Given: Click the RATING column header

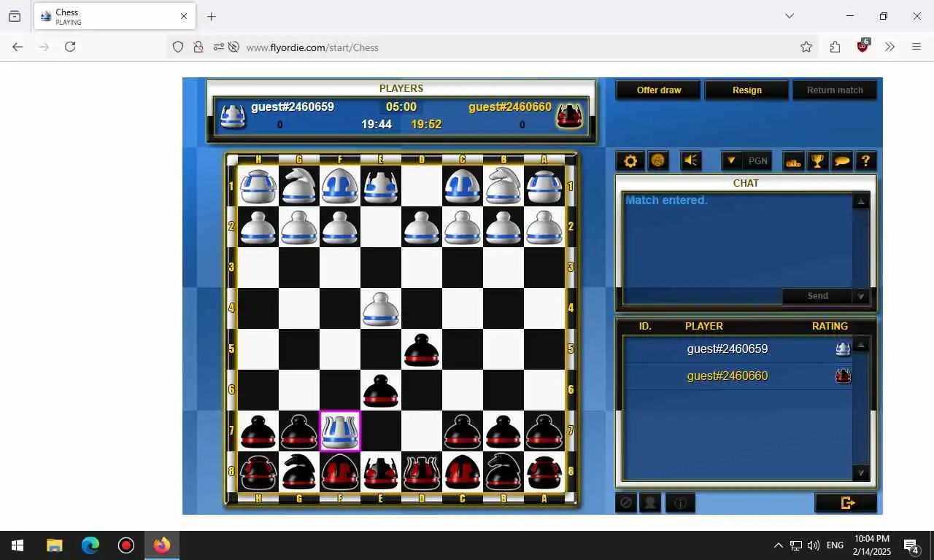Looking at the screenshot, I should tap(830, 326).
